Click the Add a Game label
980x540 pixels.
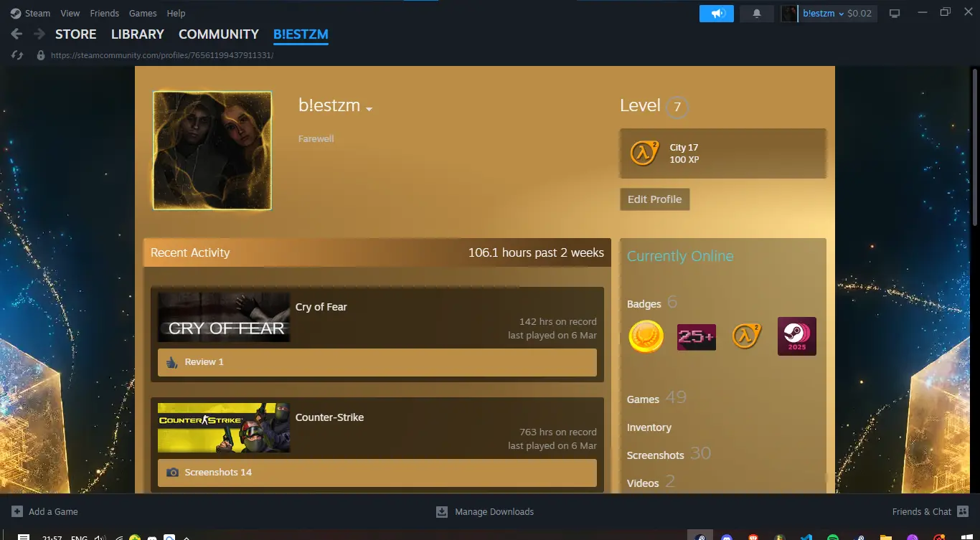pyautogui.click(x=53, y=511)
